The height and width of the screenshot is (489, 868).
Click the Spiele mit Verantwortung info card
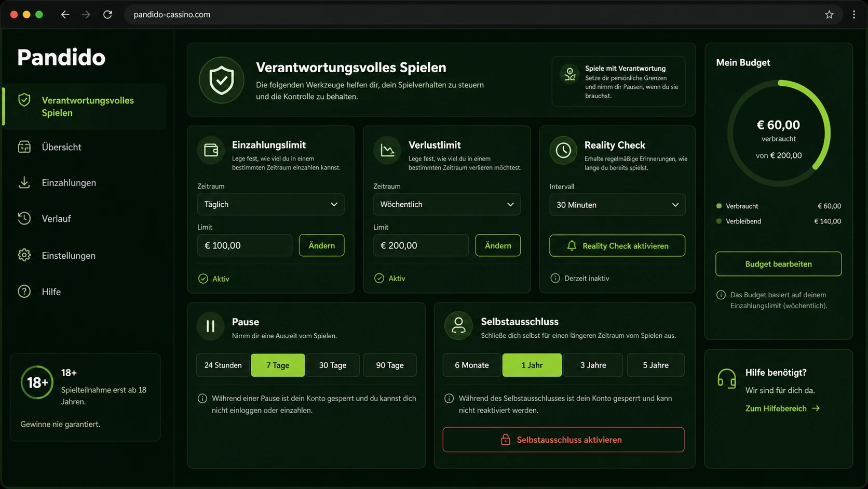[619, 82]
